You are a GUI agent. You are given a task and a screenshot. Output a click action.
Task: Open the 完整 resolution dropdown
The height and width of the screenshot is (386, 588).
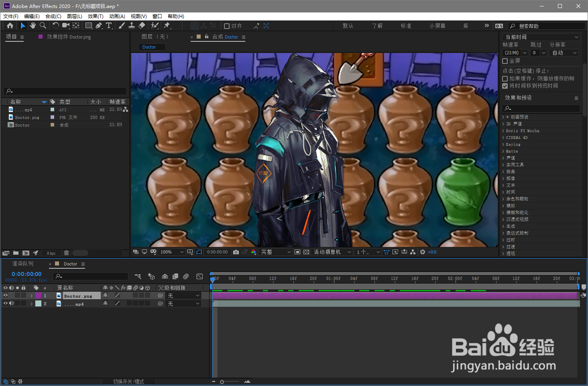click(x=276, y=252)
